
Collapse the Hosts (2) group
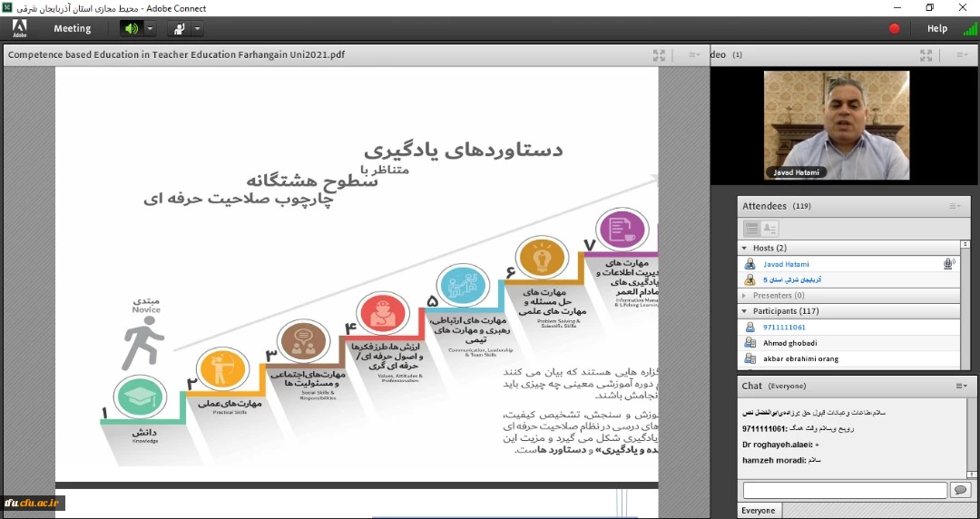pos(745,248)
